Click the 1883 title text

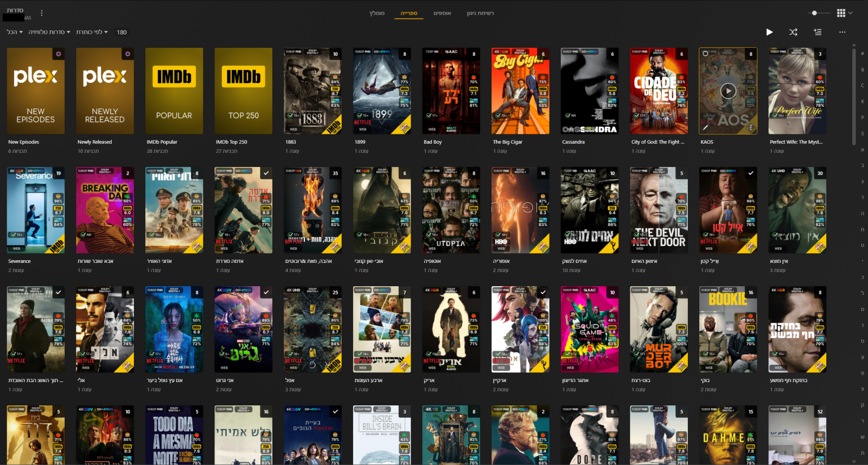point(291,142)
